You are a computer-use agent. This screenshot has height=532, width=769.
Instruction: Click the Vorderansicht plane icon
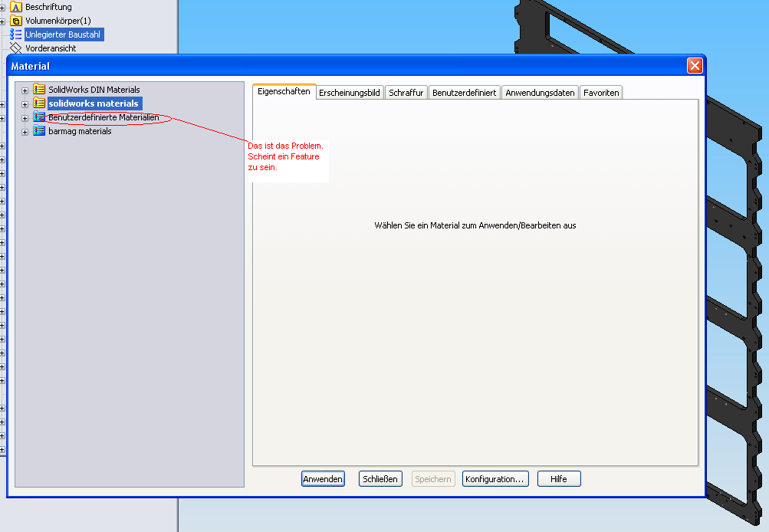pyautogui.click(x=16, y=48)
